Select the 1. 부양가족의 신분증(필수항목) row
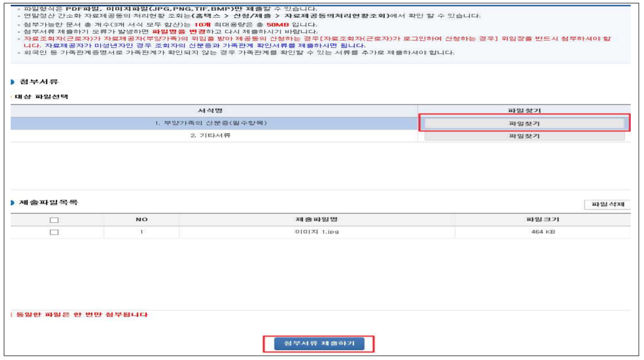Image resolution: width=644 pixels, height=360 pixels. tap(214, 123)
